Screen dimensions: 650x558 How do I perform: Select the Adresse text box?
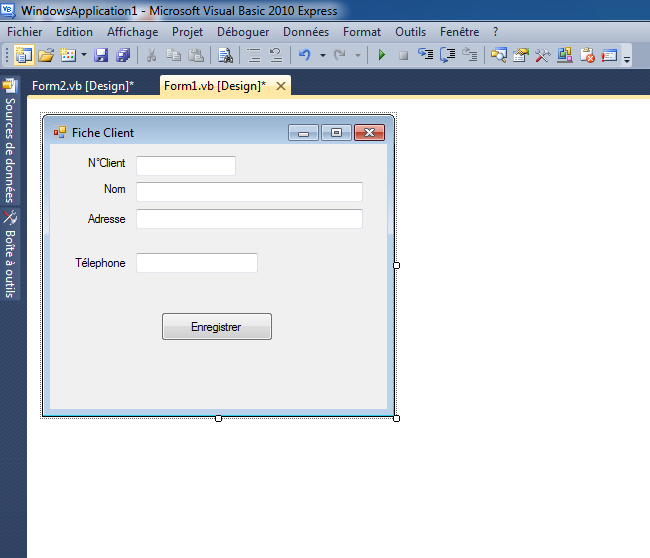point(250,219)
